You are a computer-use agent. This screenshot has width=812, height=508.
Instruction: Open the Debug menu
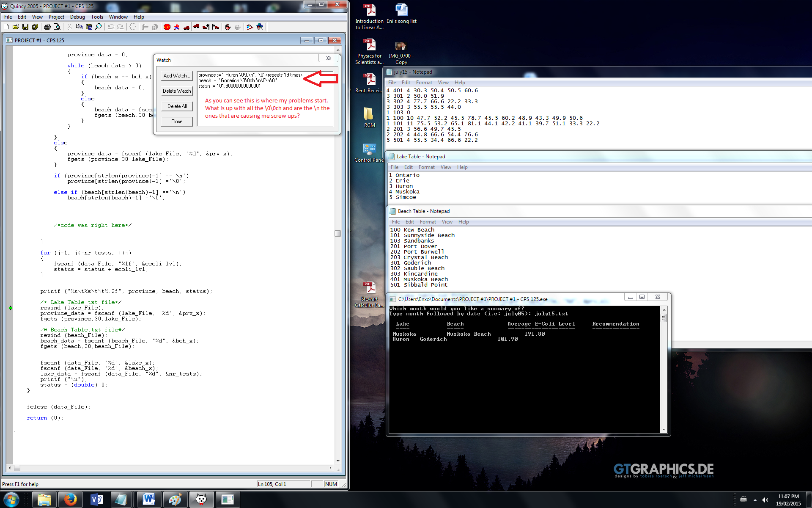(77, 17)
